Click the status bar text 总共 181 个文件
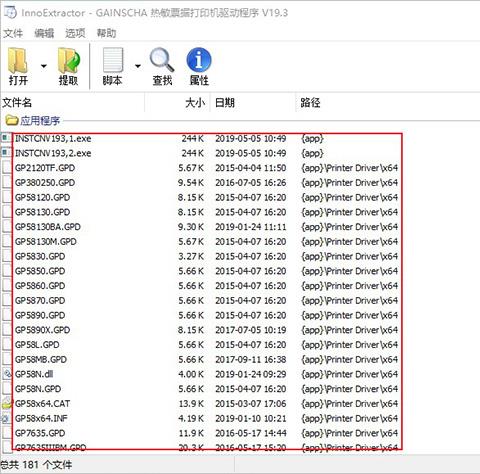Screen dimensions: 480x474 (36, 464)
